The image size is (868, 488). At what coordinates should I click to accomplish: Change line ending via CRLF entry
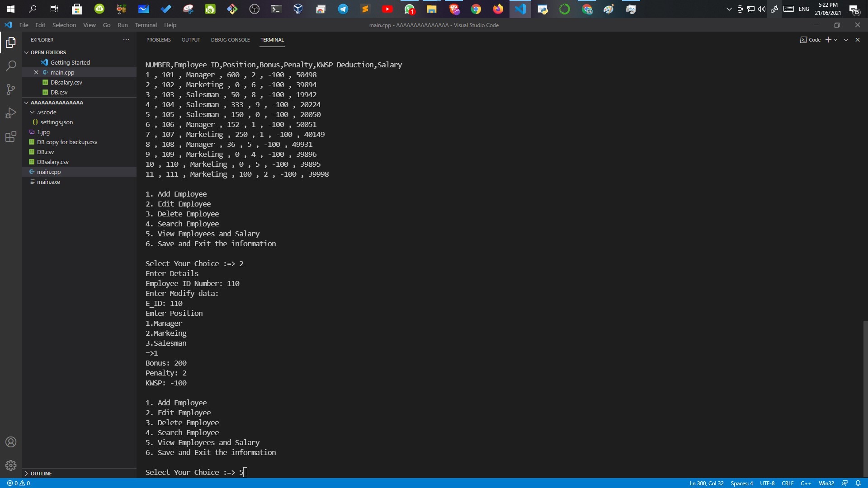788,483
